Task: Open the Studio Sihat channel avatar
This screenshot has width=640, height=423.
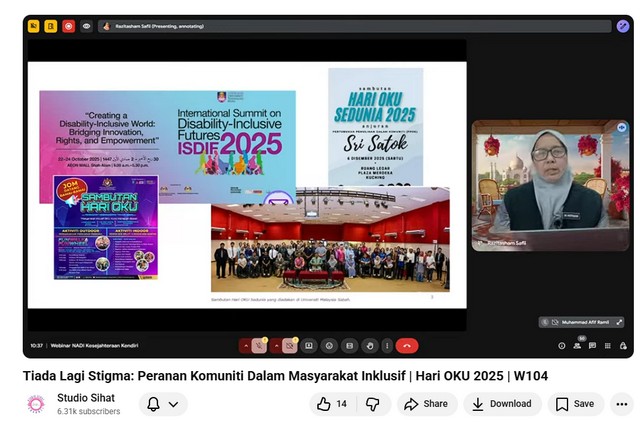Action: (36, 404)
